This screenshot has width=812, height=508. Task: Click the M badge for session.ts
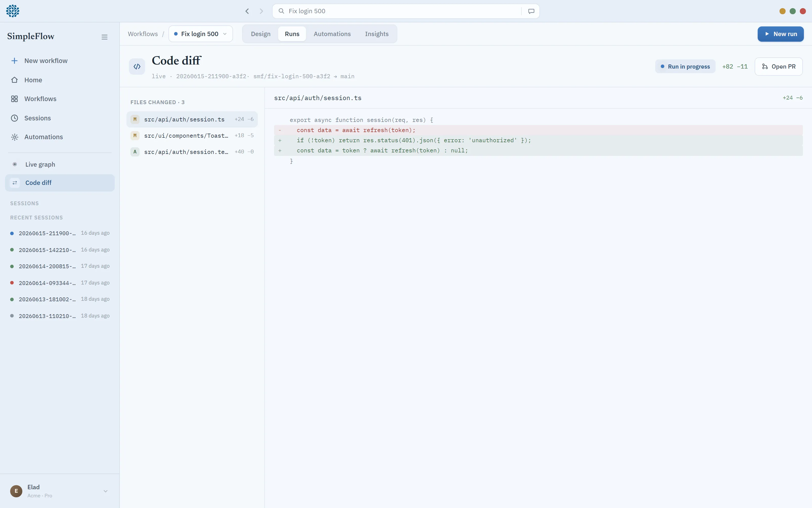click(135, 119)
